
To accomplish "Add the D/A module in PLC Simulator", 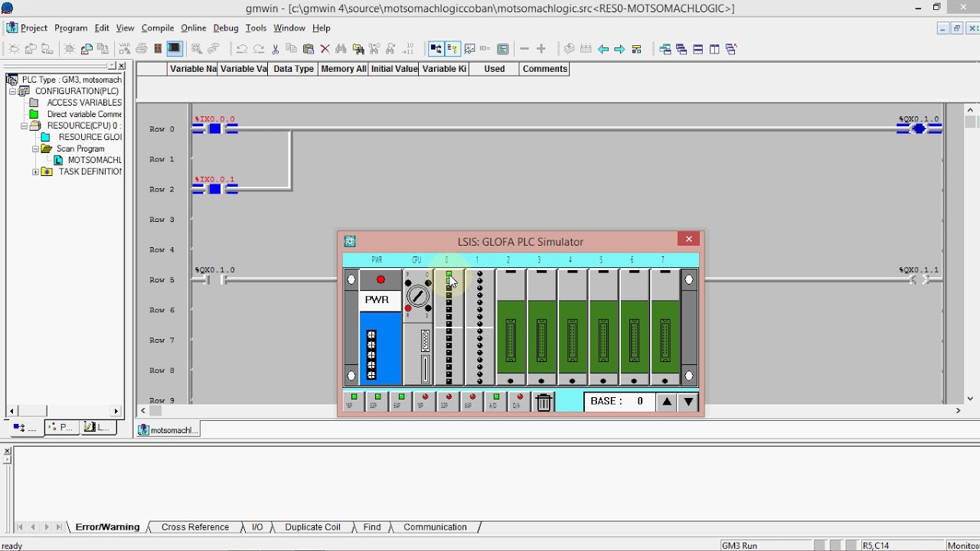I will click(x=519, y=401).
